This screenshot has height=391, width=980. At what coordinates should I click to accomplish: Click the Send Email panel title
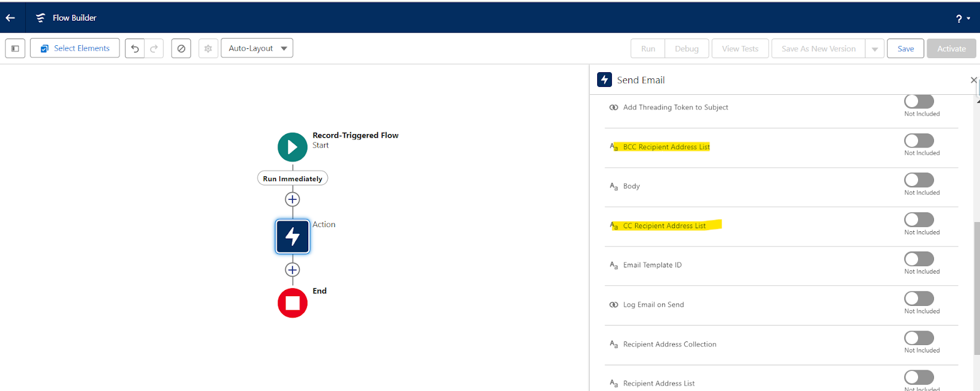641,80
